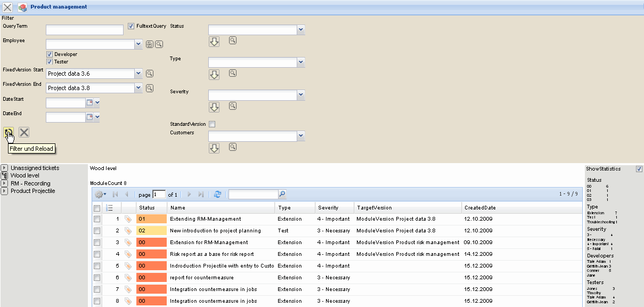The width and height of the screenshot is (644, 307).
Task: Expand the Unassigned tickets tree node
Action: click(4, 168)
